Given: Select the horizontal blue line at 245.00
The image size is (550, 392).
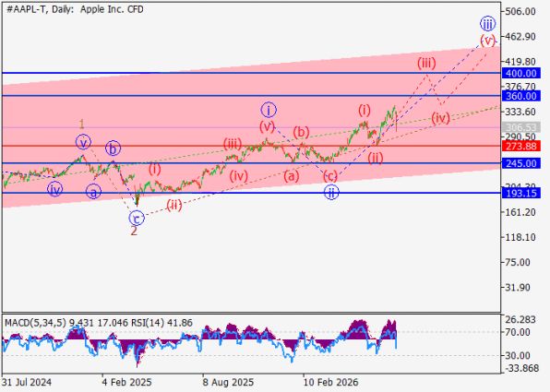Looking at the screenshot, I should (x=252, y=163).
